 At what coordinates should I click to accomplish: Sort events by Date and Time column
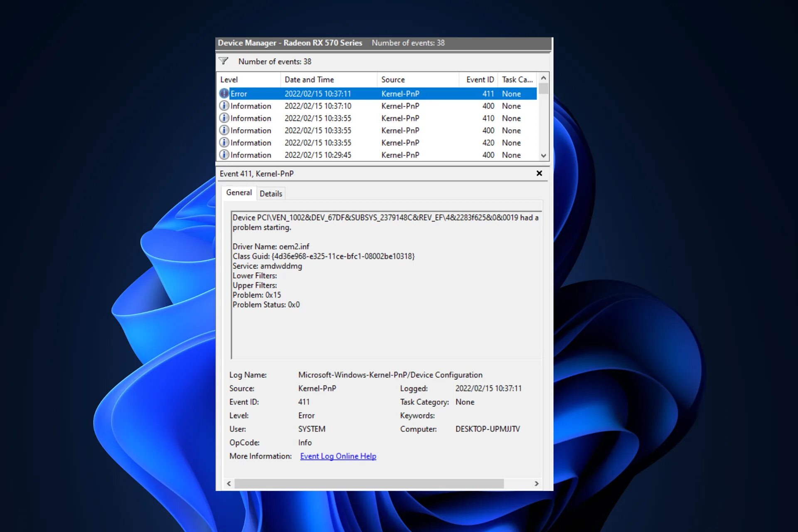tap(309, 79)
